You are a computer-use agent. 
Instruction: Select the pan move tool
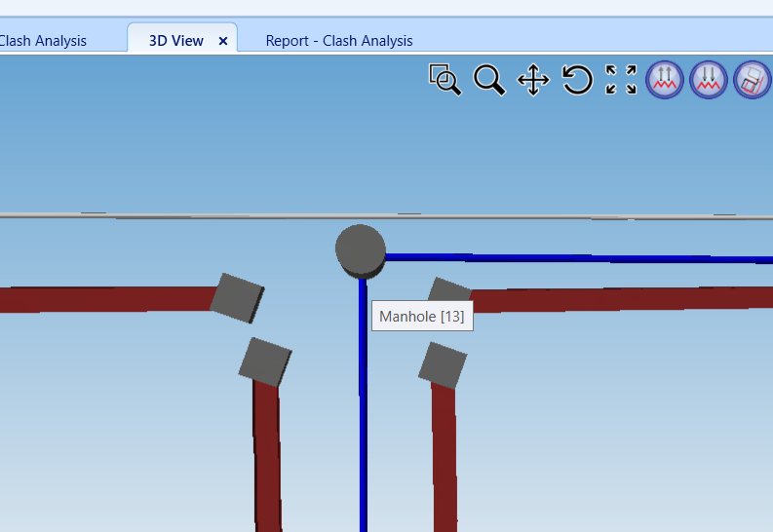[x=533, y=79]
